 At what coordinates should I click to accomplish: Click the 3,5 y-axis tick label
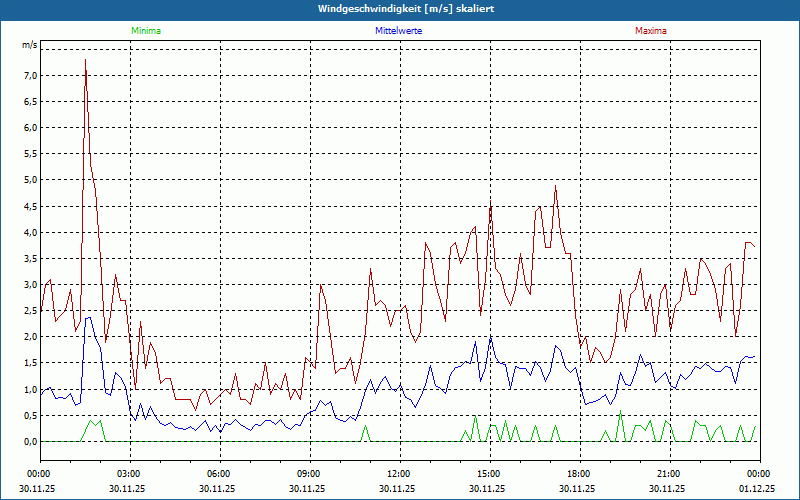[30, 258]
